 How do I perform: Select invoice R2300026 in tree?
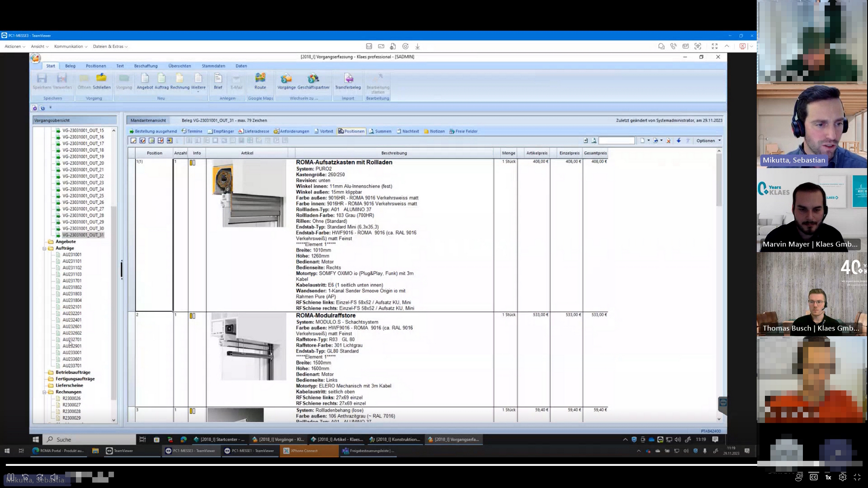coord(71,398)
